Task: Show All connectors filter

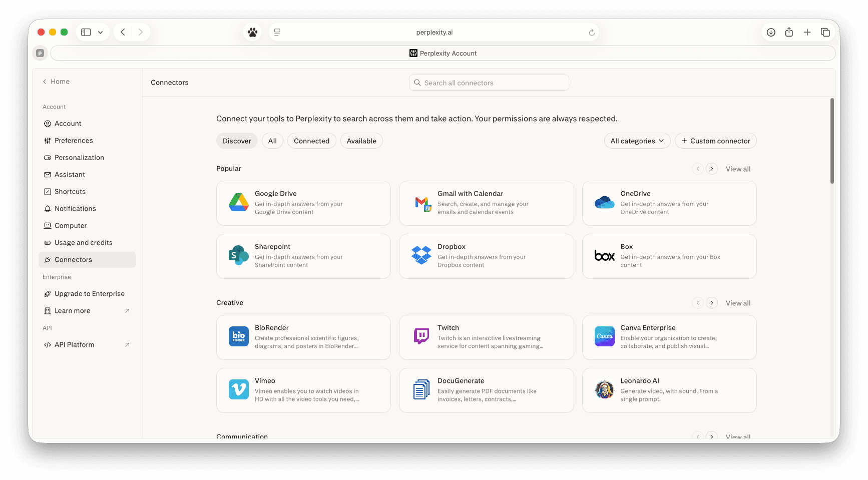Action: click(x=272, y=141)
